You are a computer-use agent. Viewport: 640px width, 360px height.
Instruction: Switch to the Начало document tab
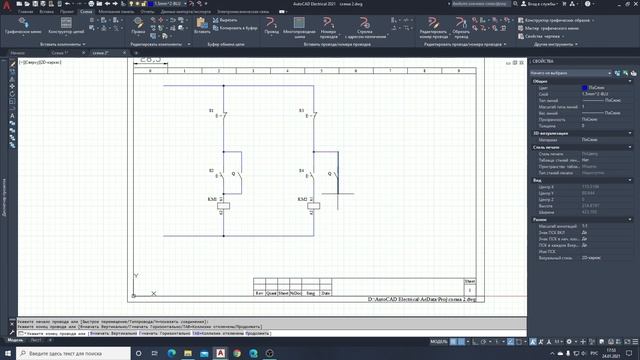point(18,53)
